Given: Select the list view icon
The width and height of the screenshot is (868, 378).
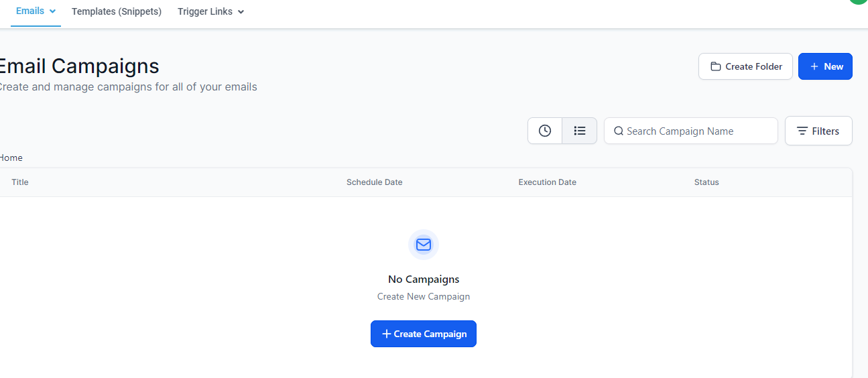Looking at the screenshot, I should (580, 131).
